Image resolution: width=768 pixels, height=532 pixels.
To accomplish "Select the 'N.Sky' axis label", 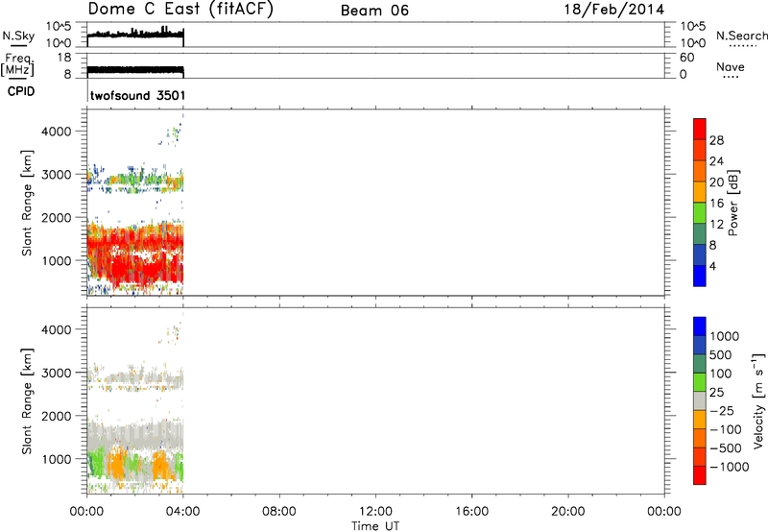I will [18, 36].
